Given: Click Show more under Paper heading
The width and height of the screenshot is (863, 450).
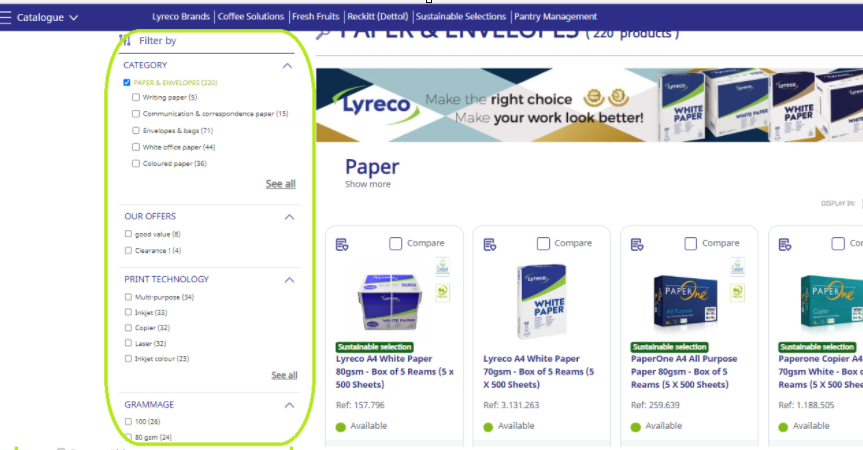Looking at the screenshot, I should 368,184.
